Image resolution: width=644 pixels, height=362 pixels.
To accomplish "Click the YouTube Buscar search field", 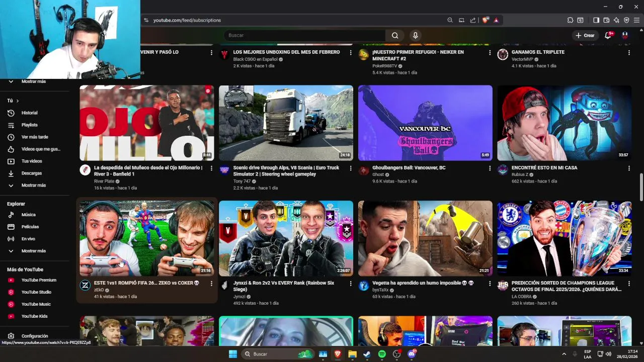I will 305,35.
